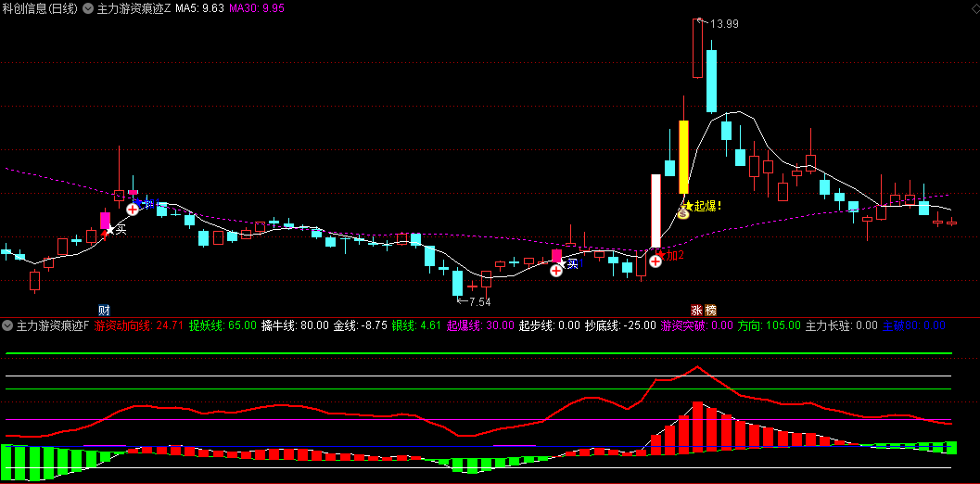Select the red candlestick at the 13.99 high
Screen dimensions: 980x484
pyautogui.click(x=697, y=49)
